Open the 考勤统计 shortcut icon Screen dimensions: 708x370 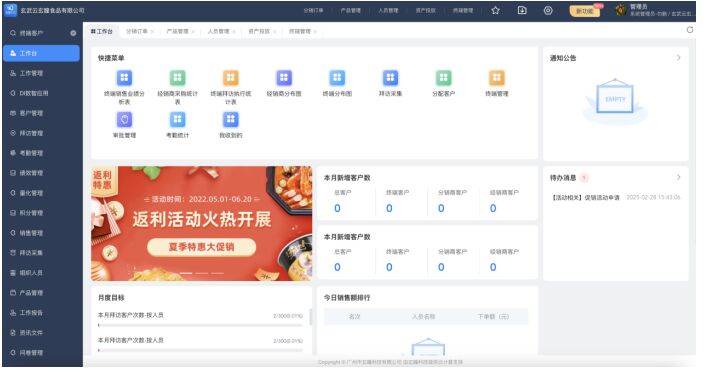pyautogui.click(x=177, y=120)
